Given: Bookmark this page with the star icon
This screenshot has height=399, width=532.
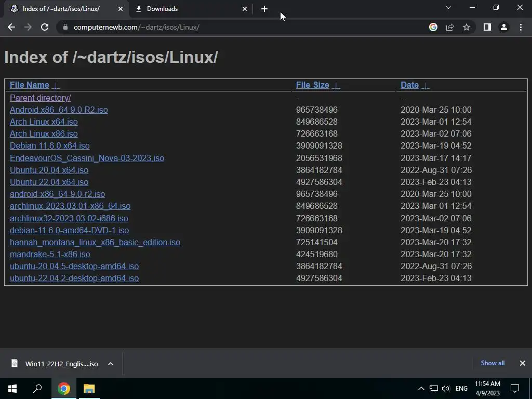Looking at the screenshot, I should click(x=467, y=27).
